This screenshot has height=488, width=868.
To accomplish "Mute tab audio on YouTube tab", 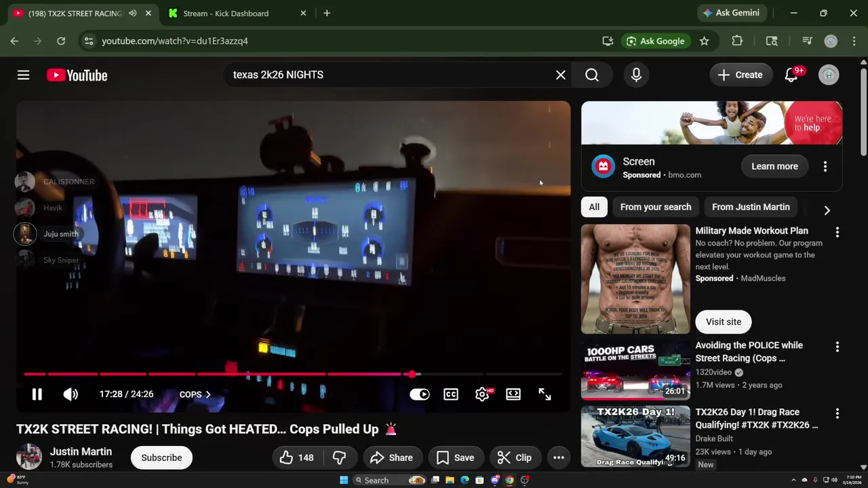I will pyautogui.click(x=133, y=13).
